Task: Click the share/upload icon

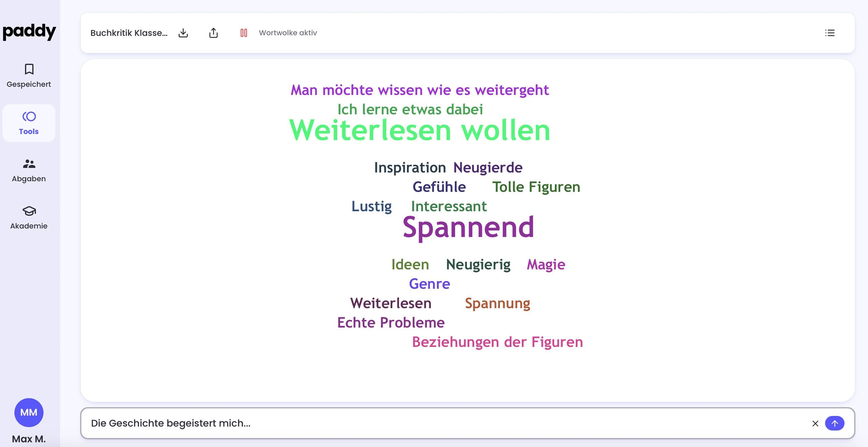Action: 213,33
